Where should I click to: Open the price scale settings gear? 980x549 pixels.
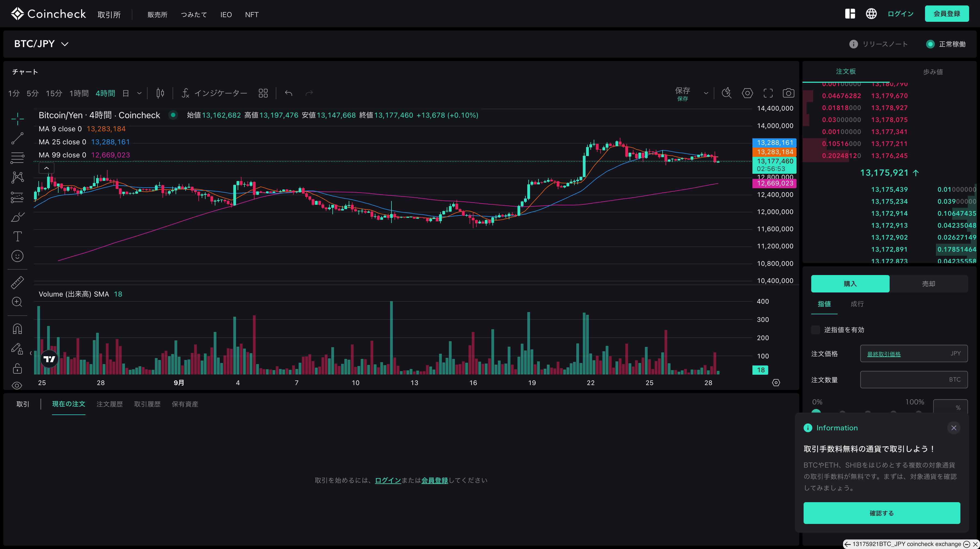(776, 383)
